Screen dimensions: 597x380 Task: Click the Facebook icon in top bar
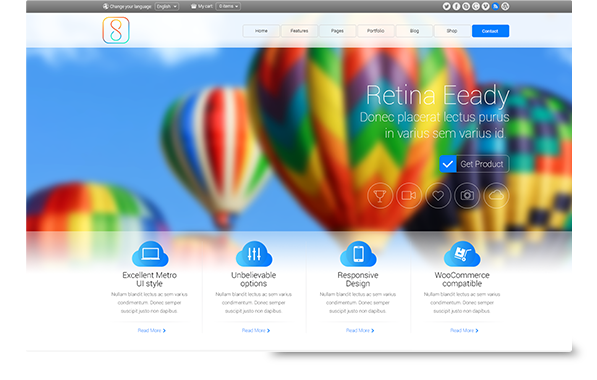pos(456,6)
